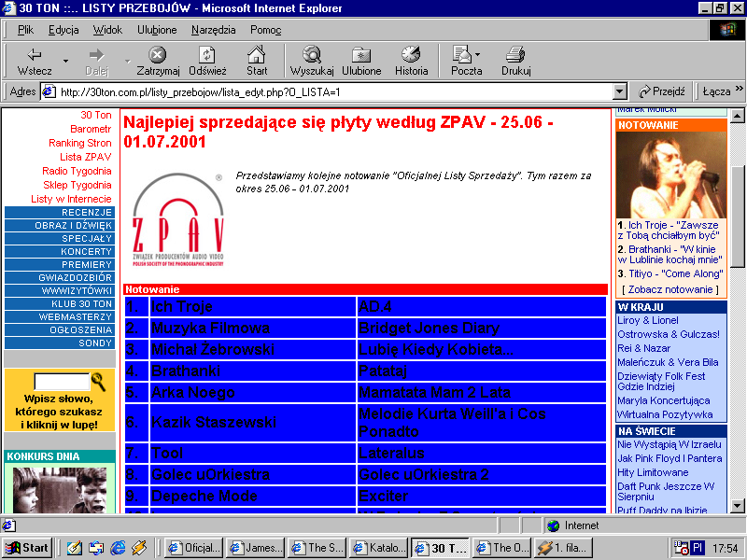The width and height of the screenshot is (747, 560).
Task: Open the Widok menu
Action: [107, 30]
